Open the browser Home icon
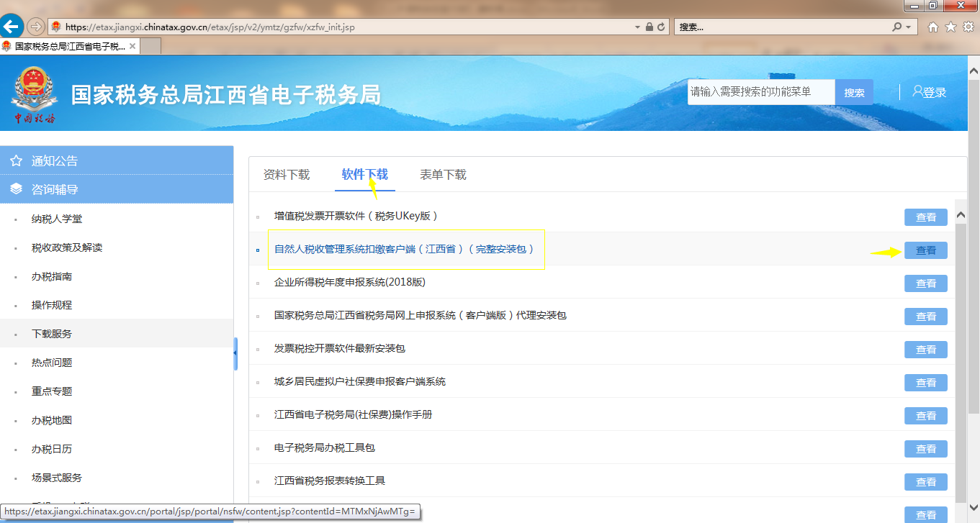Viewport: 980px width, 523px height. (932, 26)
